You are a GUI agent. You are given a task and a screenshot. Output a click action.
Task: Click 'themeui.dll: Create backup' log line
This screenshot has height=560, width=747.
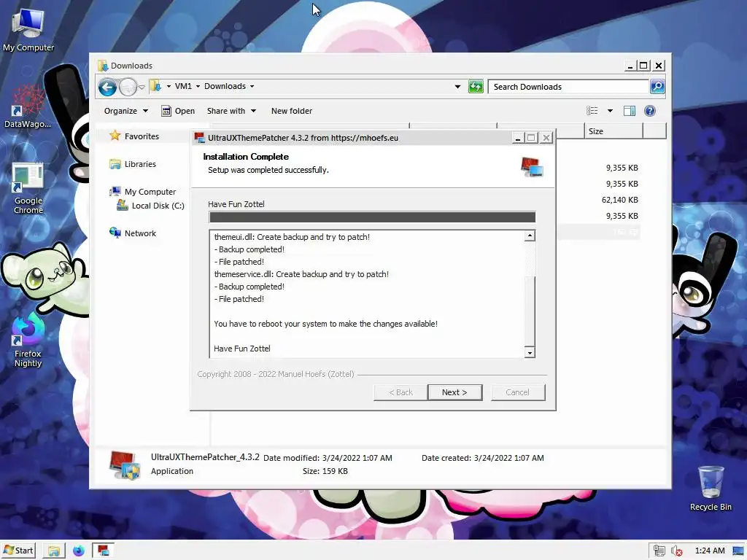[292, 237]
